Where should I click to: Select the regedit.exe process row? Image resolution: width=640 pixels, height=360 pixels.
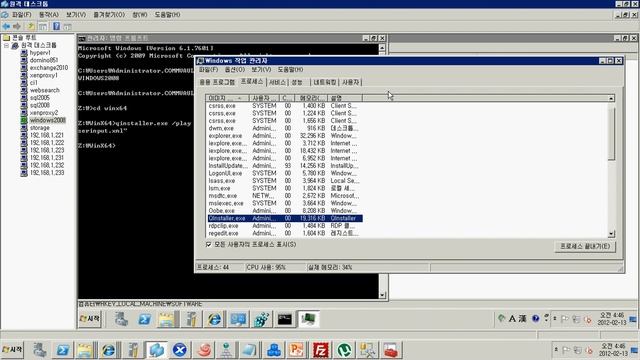pyautogui.click(x=284, y=233)
